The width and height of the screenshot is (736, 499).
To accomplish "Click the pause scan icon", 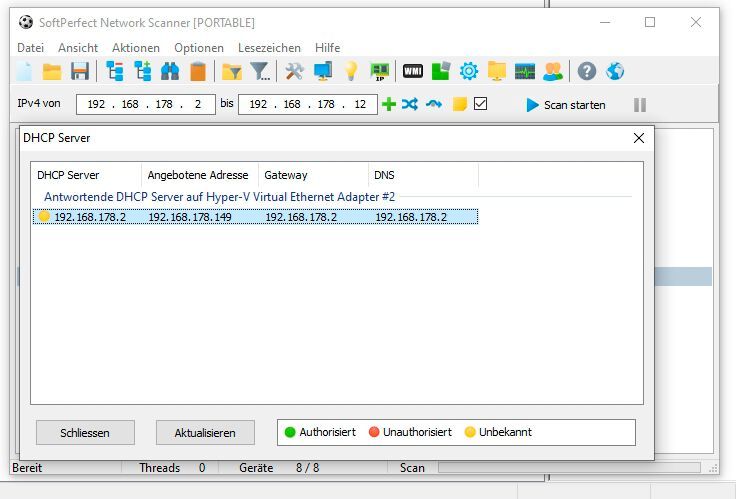I will point(640,105).
